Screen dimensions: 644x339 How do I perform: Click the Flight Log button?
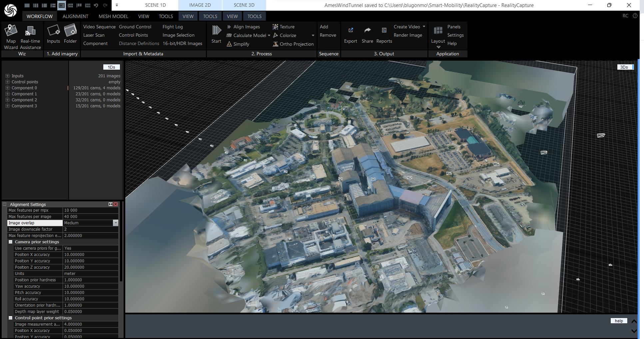(x=173, y=27)
